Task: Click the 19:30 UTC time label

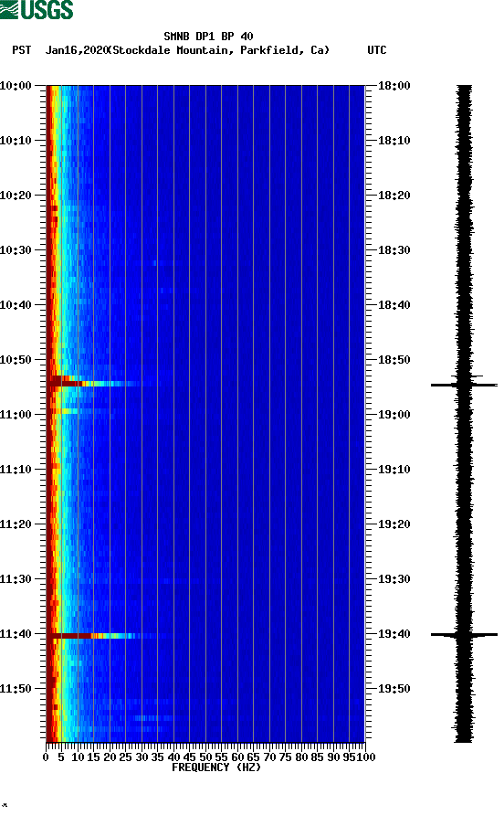Action: click(394, 579)
